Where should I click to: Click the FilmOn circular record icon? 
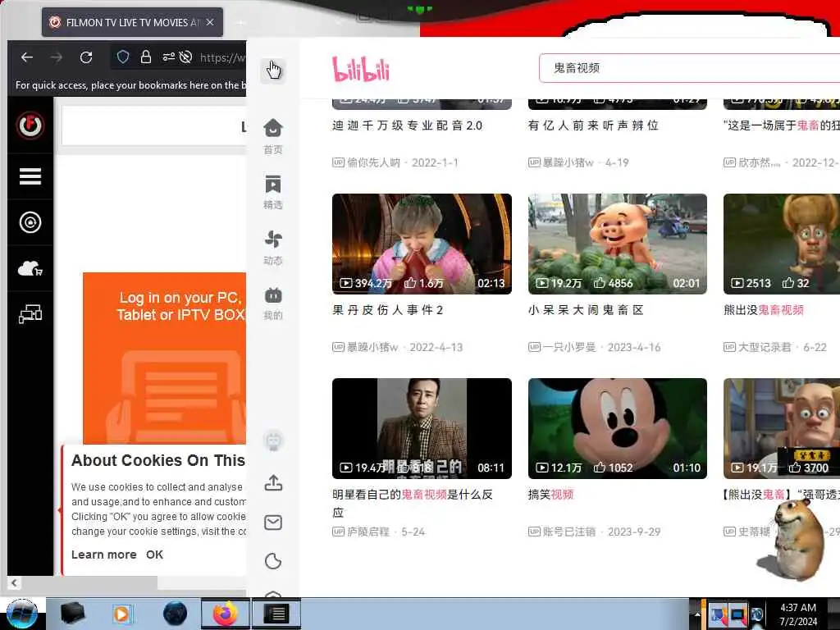(30, 222)
